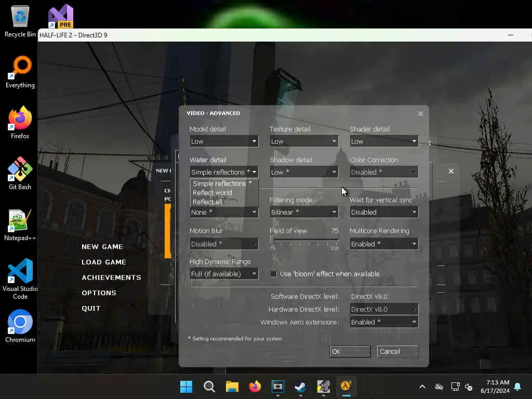Minimize the Half-Life 2 window
This screenshot has width=532, height=399.
511,35
